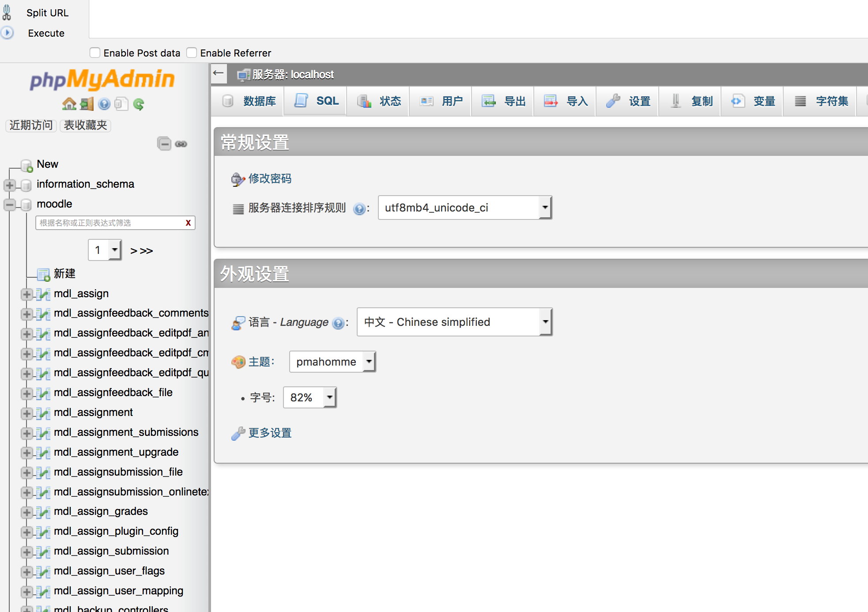The width and height of the screenshot is (868, 612).
Task: Select the mdl_assignsubmission_file table
Action: tap(118, 472)
